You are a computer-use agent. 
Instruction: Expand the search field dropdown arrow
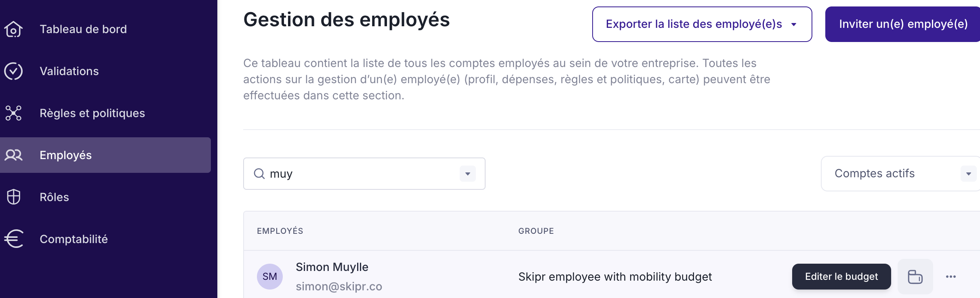click(467, 174)
